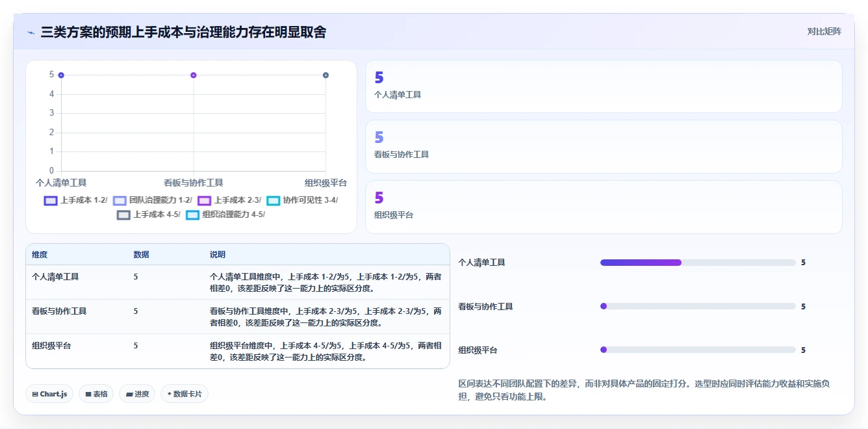Click the 个人清单工具 progress bar

698,263
